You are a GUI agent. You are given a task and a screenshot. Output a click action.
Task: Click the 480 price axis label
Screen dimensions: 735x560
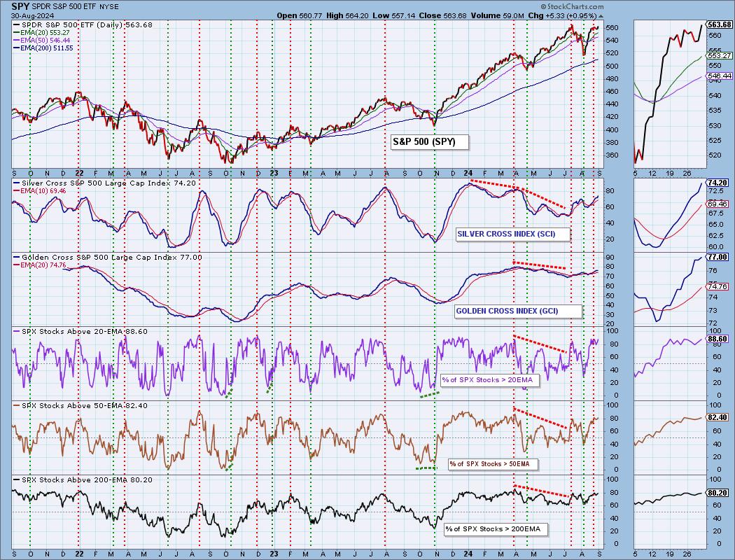(612, 78)
